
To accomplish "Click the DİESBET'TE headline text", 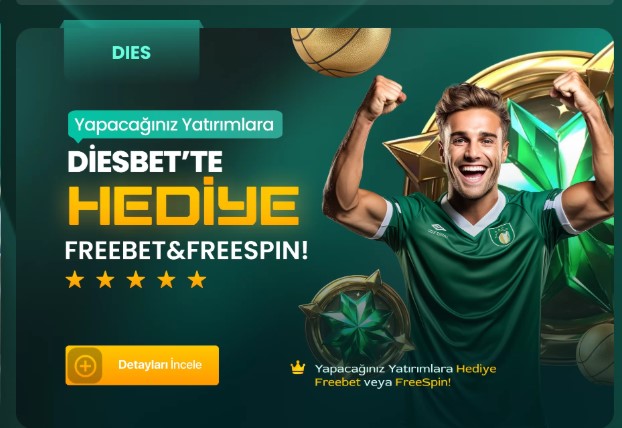I will [145, 160].
